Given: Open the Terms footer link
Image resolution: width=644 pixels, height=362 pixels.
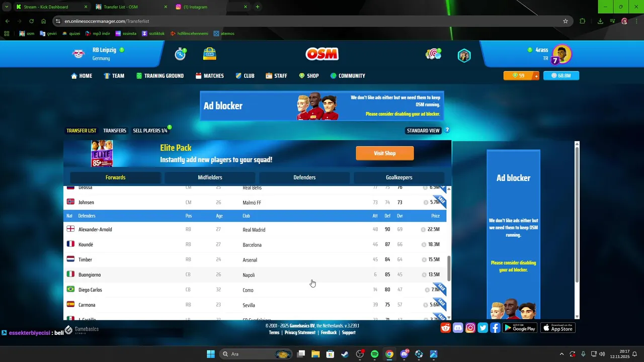Looking at the screenshot, I should 274,333.
